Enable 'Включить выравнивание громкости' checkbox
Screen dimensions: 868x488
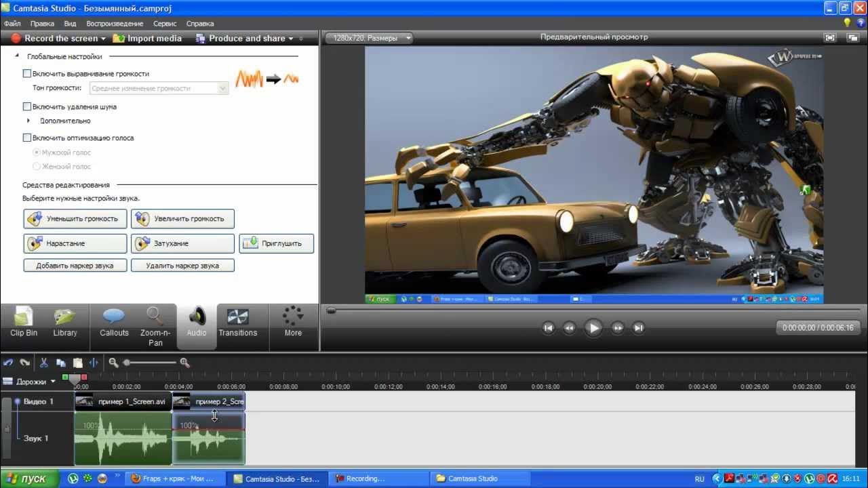click(x=27, y=73)
